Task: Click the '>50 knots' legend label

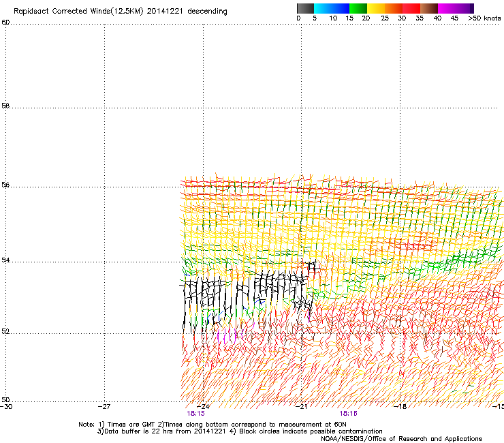Action: [x=484, y=18]
